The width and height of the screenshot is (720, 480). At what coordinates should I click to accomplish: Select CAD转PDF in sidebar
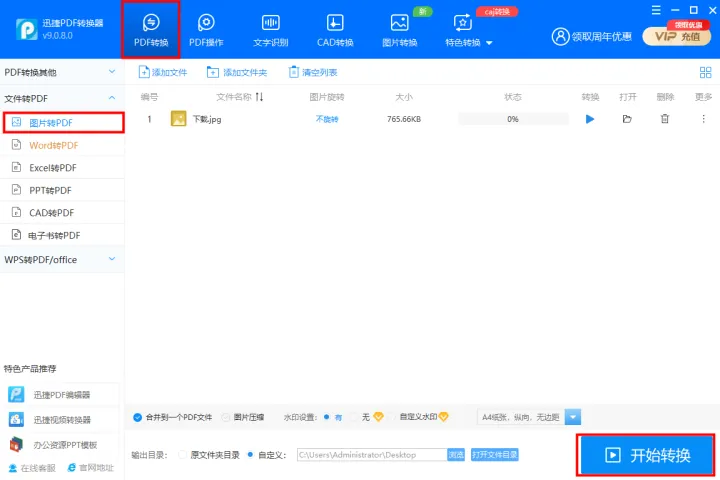coord(62,213)
